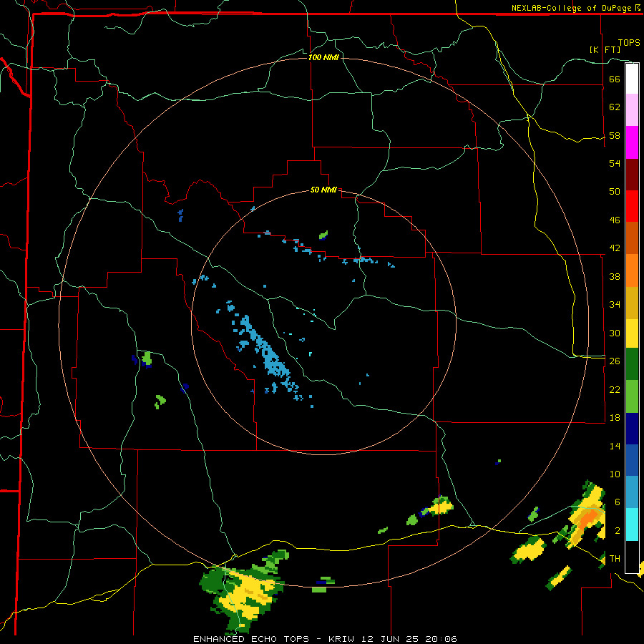Click the yellow swatch between 30 and 34
The width and height of the screenshot is (644, 644).
click(632, 333)
